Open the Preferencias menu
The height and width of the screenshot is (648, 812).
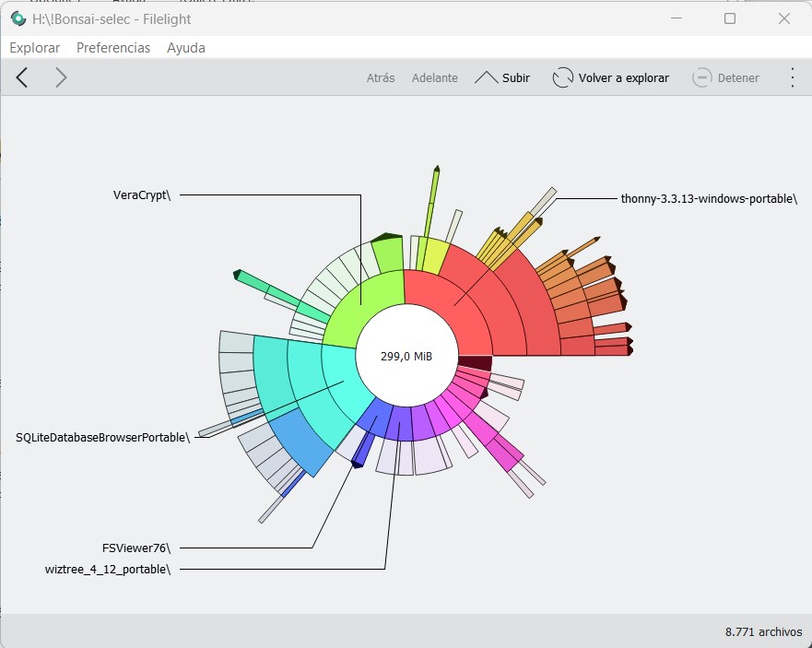pos(113,48)
